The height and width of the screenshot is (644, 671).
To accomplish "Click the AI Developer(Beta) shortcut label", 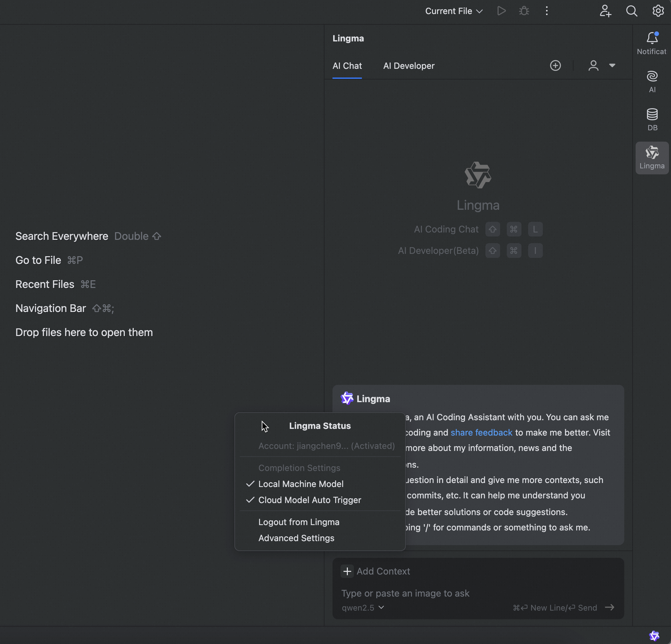I will (438, 251).
